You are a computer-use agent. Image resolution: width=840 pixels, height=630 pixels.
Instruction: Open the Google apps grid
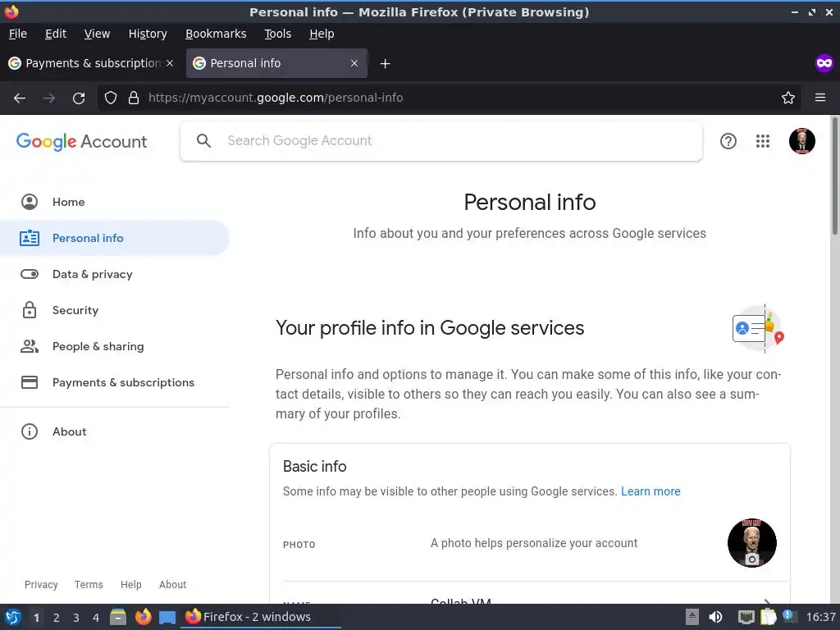[x=763, y=141]
